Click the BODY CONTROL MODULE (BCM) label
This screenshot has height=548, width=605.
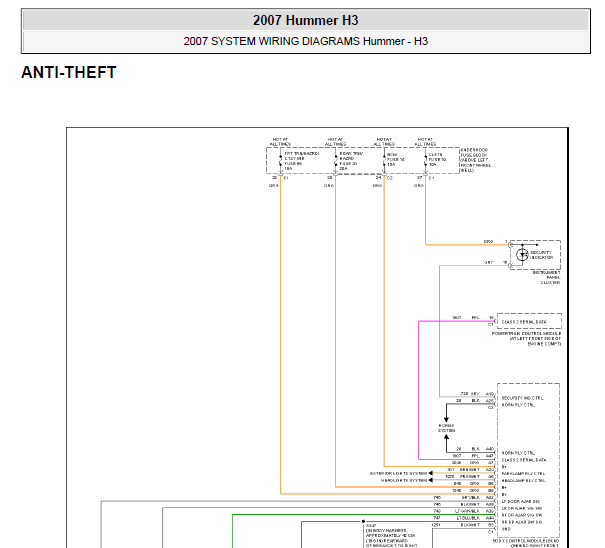[526, 541]
